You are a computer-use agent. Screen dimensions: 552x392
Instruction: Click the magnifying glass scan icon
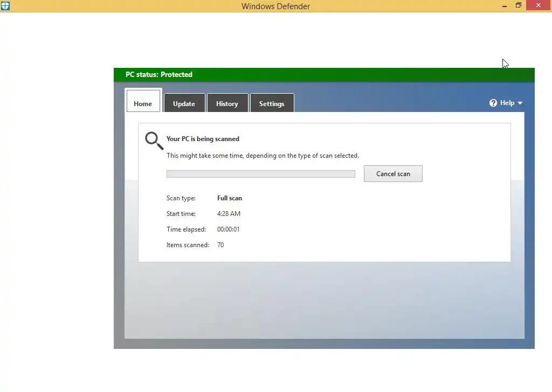coord(154,141)
